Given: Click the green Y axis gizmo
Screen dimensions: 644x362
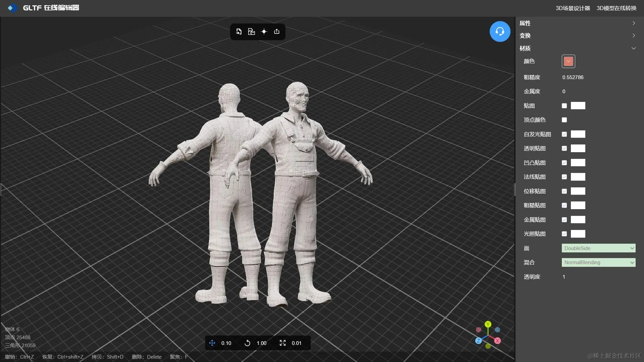Looking at the screenshot, I should click(x=488, y=324).
